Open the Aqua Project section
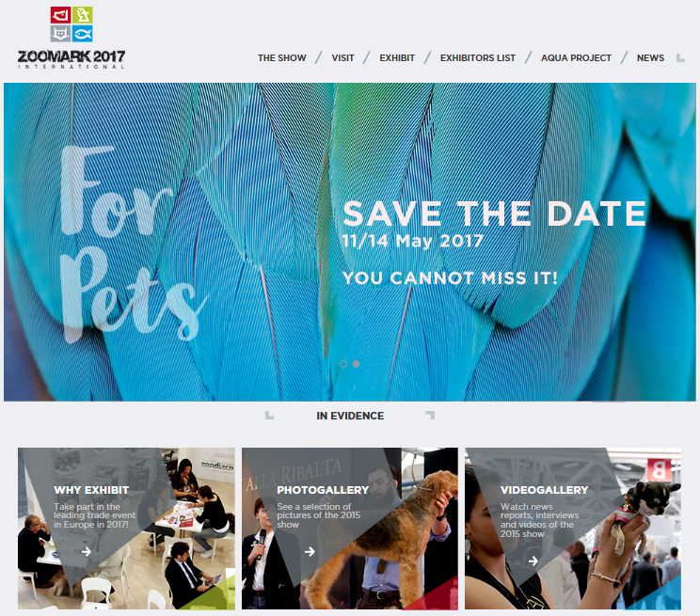Viewport: 700px width, 616px height. [x=576, y=58]
